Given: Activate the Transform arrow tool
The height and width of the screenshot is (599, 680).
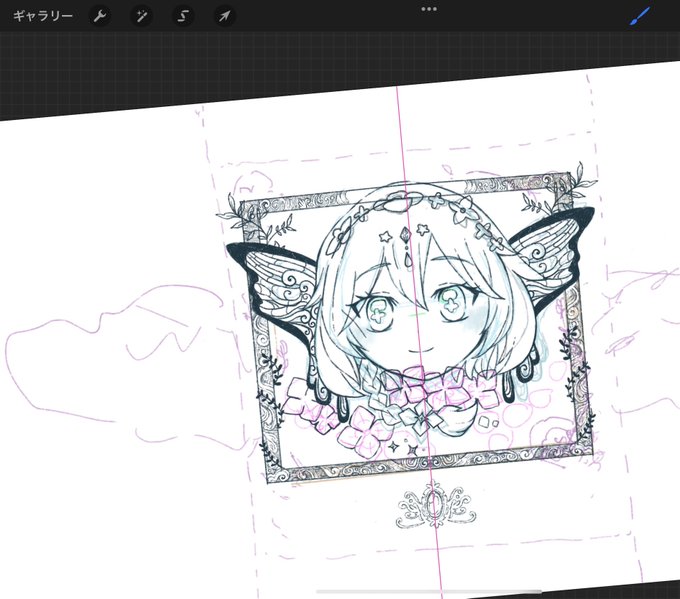Looking at the screenshot, I should click(224, 16).
